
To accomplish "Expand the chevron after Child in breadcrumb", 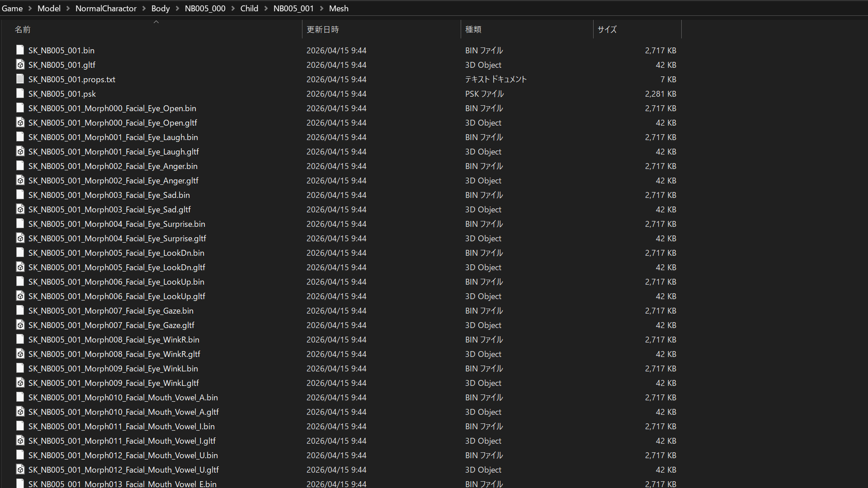I will coord(266,9).
